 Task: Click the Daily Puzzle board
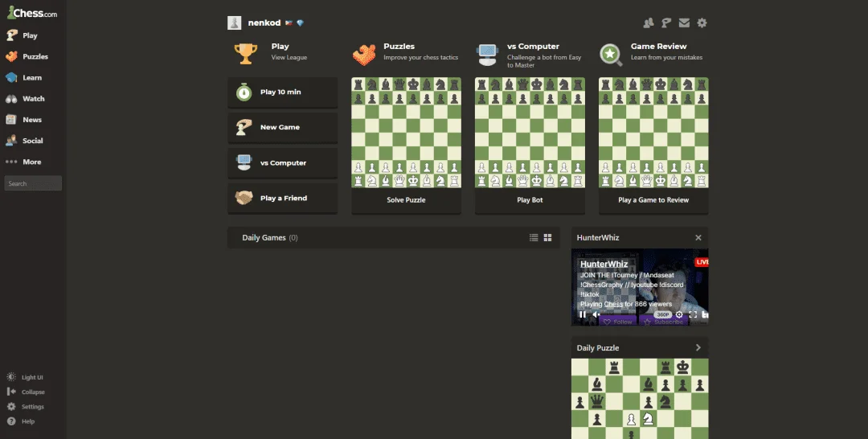pos(640,399)
